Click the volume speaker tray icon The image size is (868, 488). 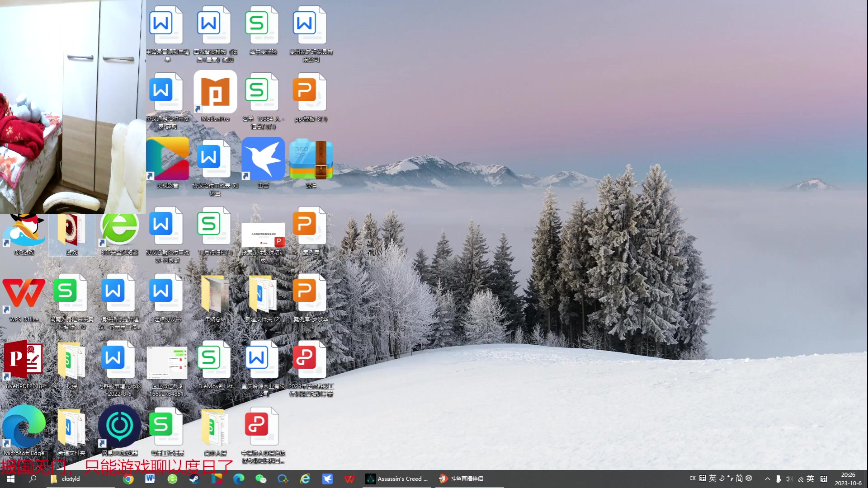tap(789, 479)
